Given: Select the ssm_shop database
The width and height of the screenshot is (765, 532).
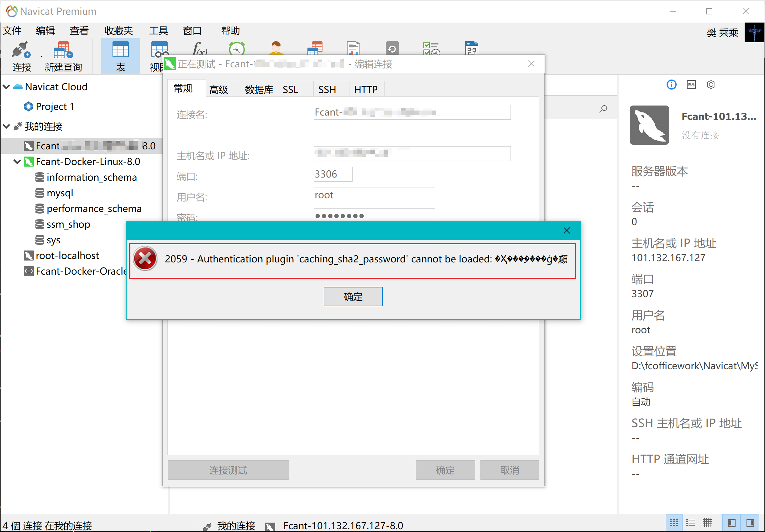Looking at the screenshot, I should (x=68, y=225).
